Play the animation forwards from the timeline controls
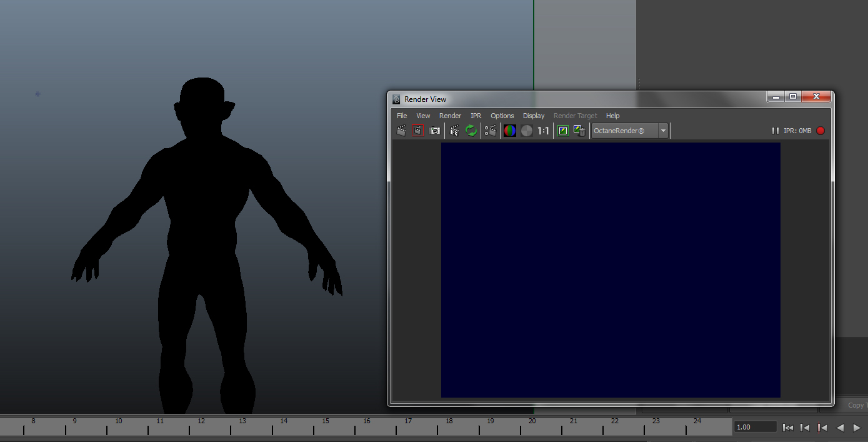This screenshot has width=868, height=442. click(x=857, y=428)
